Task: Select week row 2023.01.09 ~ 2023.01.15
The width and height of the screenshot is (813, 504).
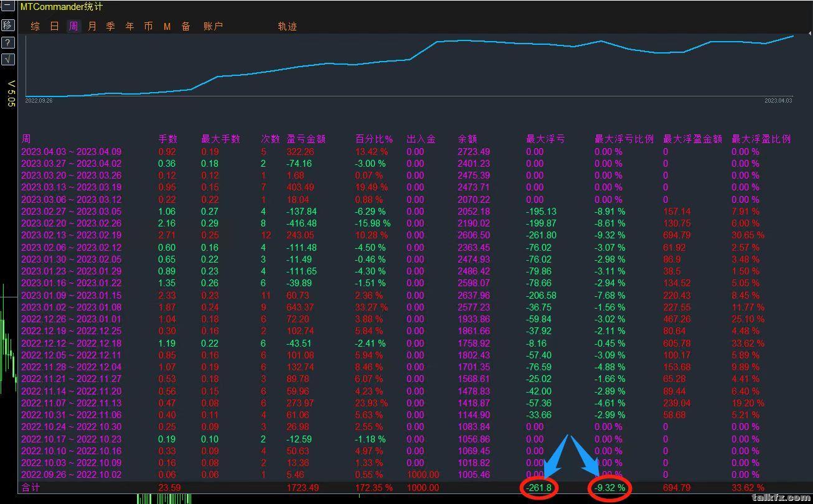Action: click(72, 295)
